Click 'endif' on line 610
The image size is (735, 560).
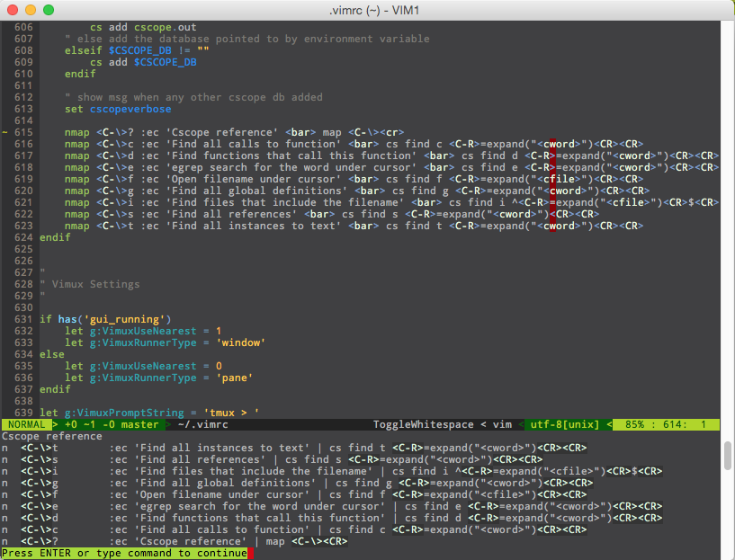pos(80,74)
